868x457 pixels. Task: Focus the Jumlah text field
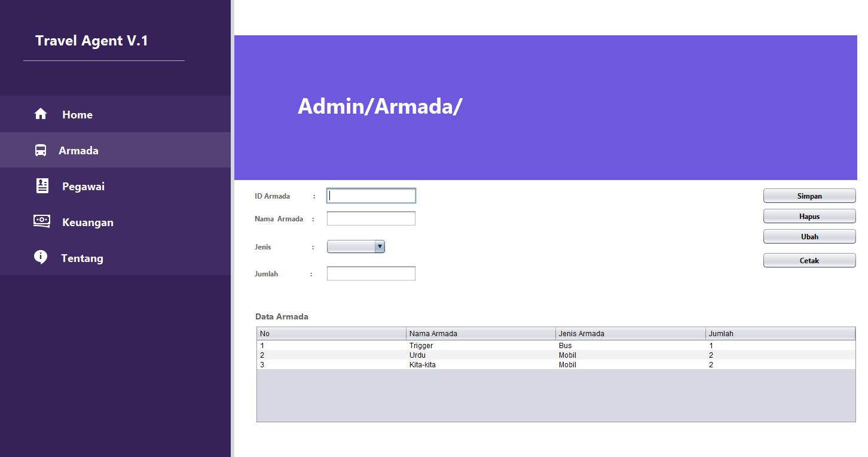(x=371, y=273)
